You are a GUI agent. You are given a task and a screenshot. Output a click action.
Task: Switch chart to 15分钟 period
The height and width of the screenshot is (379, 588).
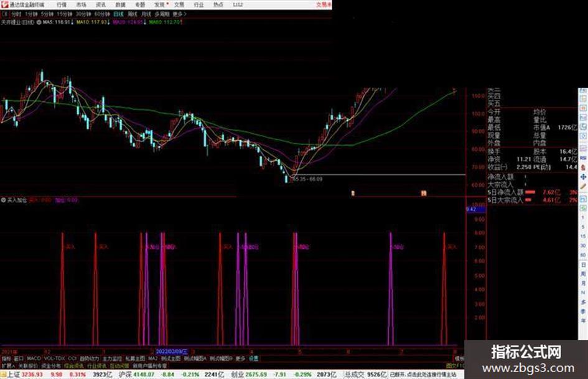click(x=65, y=14)
